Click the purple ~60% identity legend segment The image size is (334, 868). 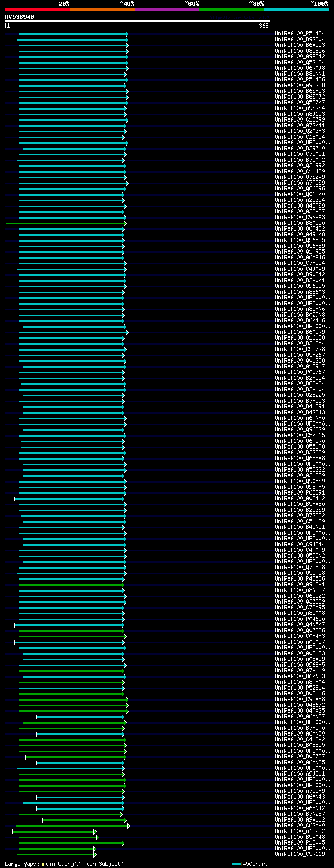point(166,9)
